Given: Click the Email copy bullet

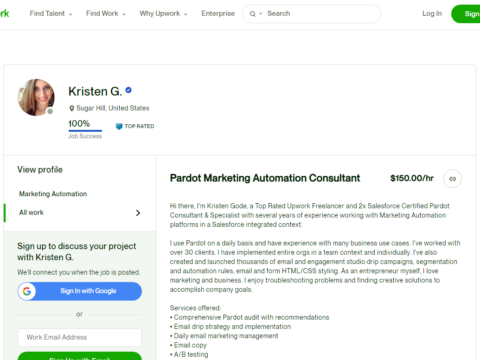Looking at the screenshot, I should pos(188,345).
